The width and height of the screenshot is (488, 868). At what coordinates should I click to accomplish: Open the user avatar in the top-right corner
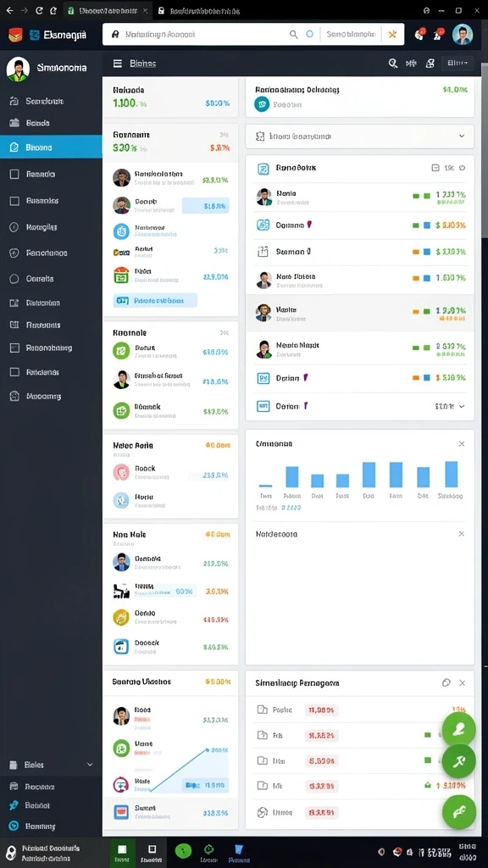pyautogui.click(x=462, y=34)
